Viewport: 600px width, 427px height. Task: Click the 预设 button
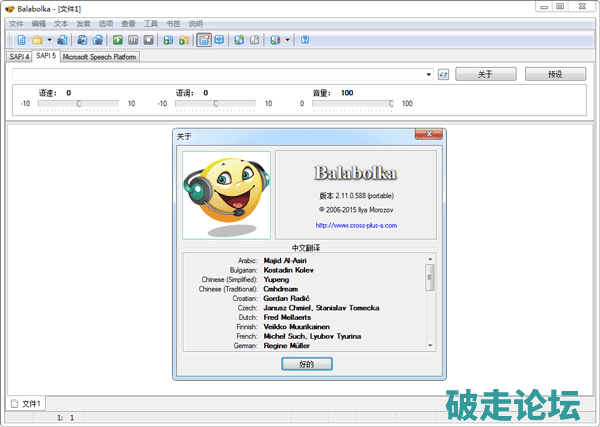[x=555, y=74]
